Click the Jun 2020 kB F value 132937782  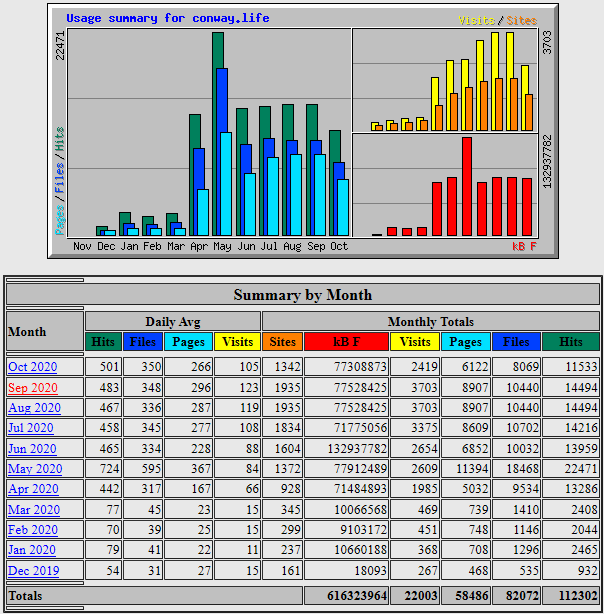point(357,448)
